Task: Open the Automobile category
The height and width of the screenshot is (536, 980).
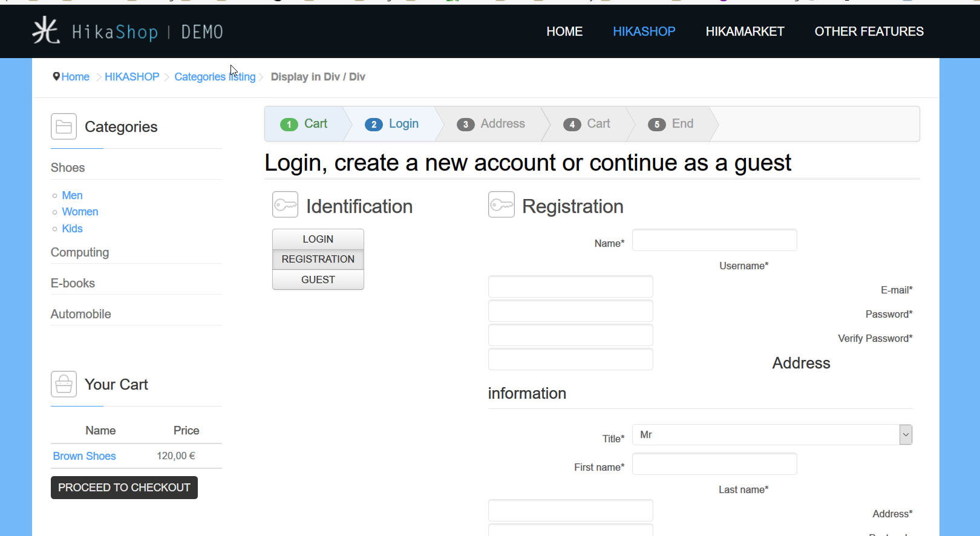Action: tap(81, 314)
